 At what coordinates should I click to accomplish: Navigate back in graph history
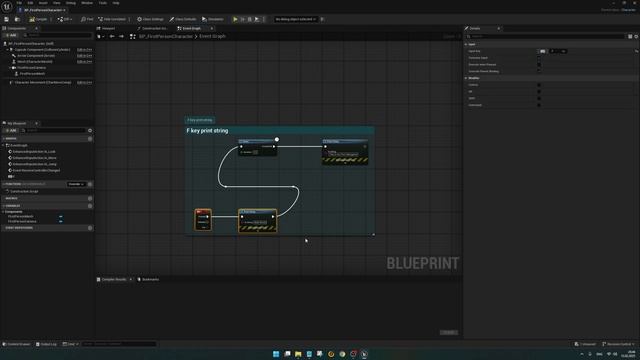tap(112, 36)
